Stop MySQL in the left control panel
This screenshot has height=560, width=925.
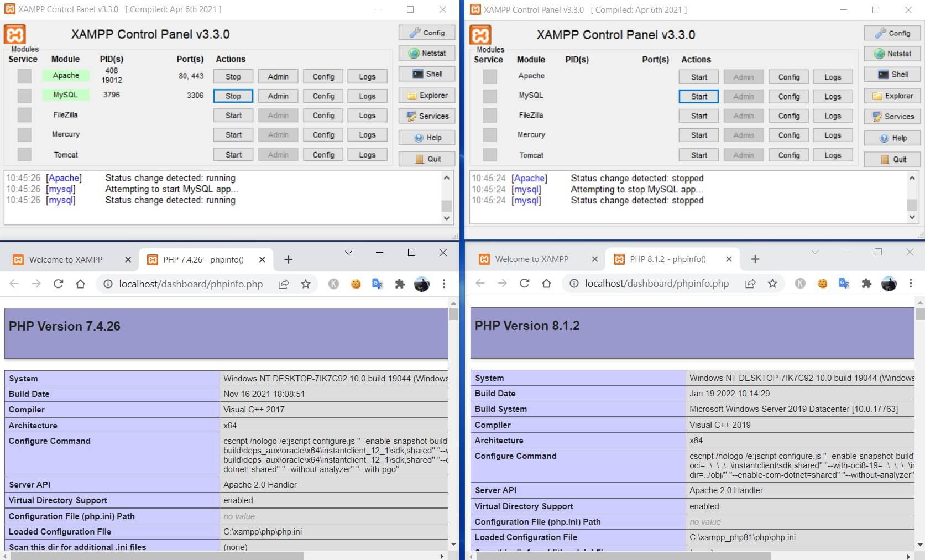(x=233, y=96)
